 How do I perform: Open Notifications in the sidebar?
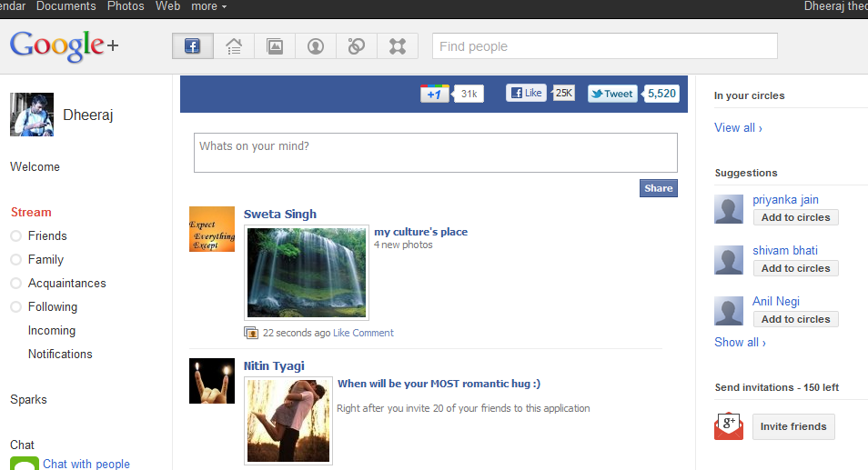60,354
